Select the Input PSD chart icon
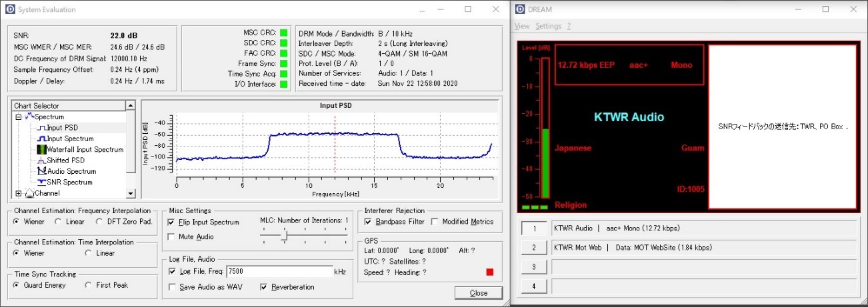The image size is (868, 307). pyautogui.click(x=41, y=128)
